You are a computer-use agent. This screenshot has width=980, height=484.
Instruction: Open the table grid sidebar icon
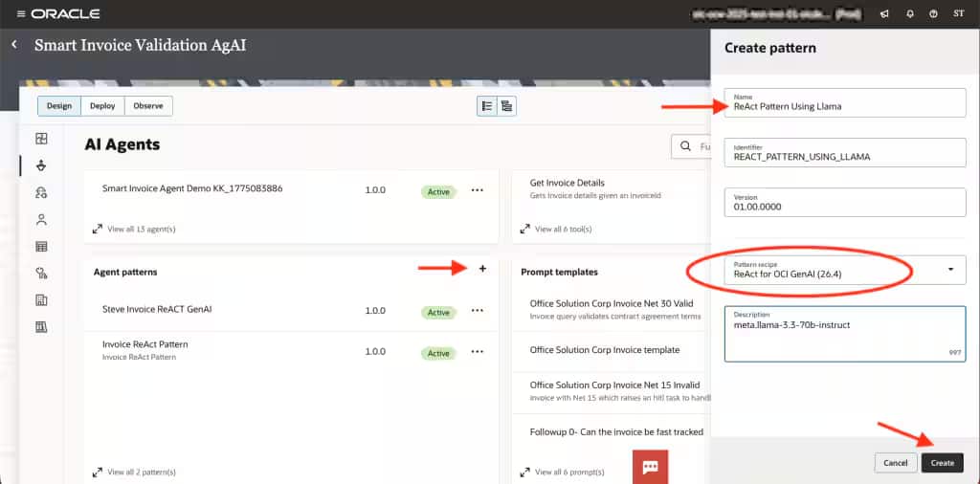point(42,246)
